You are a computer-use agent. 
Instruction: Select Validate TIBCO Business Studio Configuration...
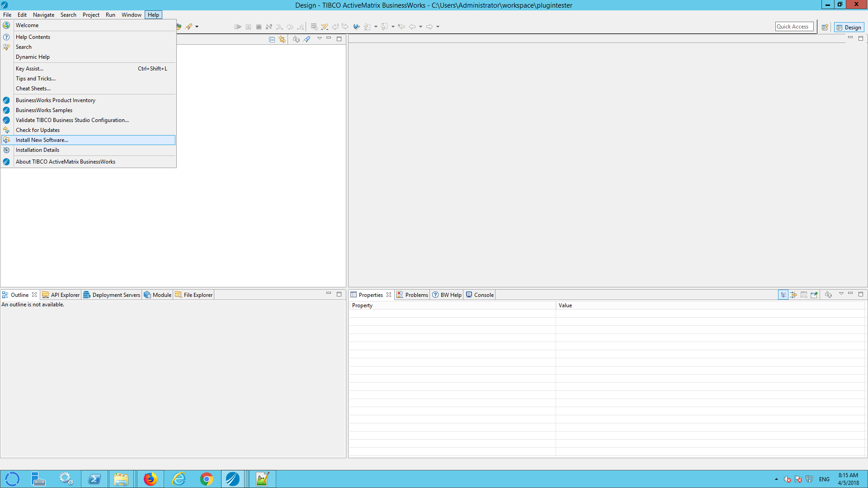(x=89, y=120)
